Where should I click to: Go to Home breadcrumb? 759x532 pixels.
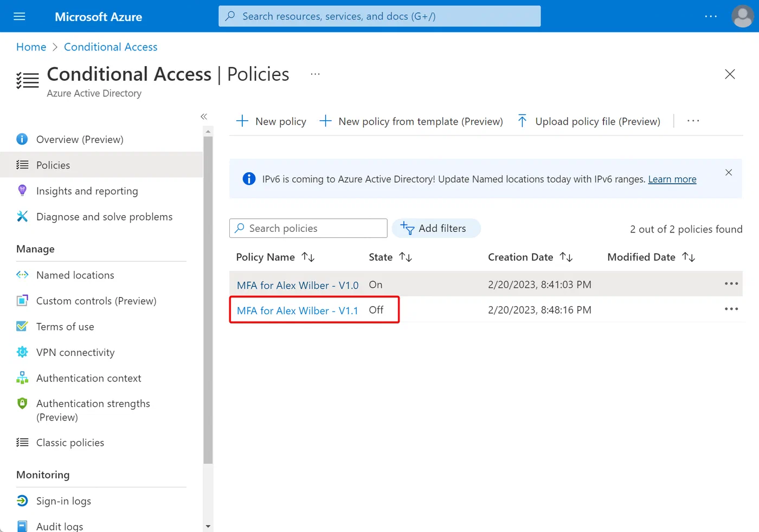click(x=31, y=47)
